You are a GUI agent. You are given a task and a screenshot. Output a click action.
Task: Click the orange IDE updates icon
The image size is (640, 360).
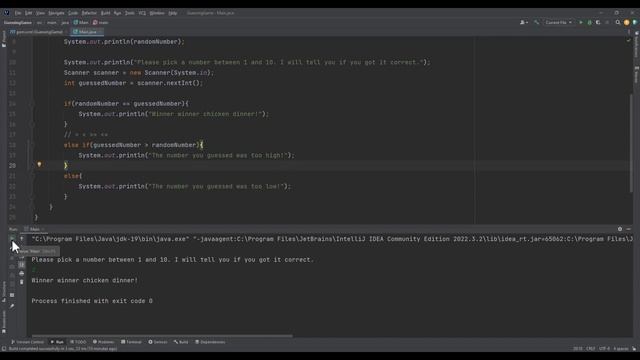tap(627, 22)
